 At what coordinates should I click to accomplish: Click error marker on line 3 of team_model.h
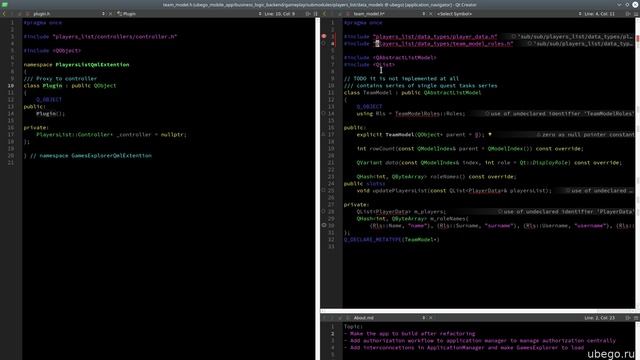(324, 36)
